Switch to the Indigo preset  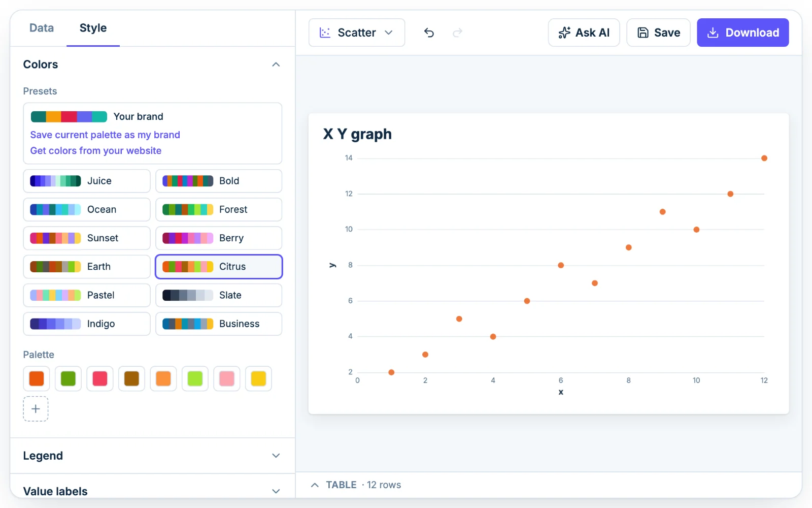[x=87, y=324]
